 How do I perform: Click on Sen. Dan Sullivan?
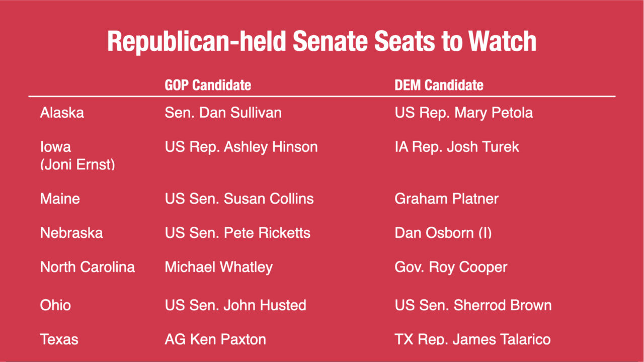point(223,113)
